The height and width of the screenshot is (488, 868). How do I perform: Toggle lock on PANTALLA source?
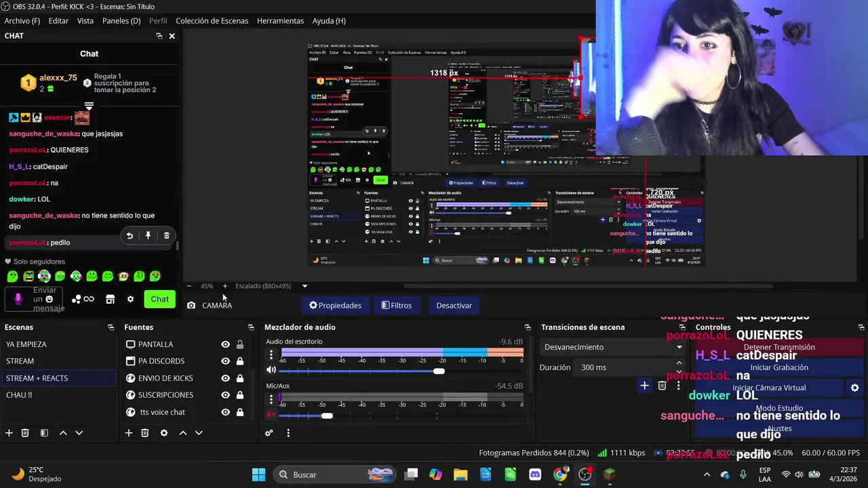click(x=239, y=344)
